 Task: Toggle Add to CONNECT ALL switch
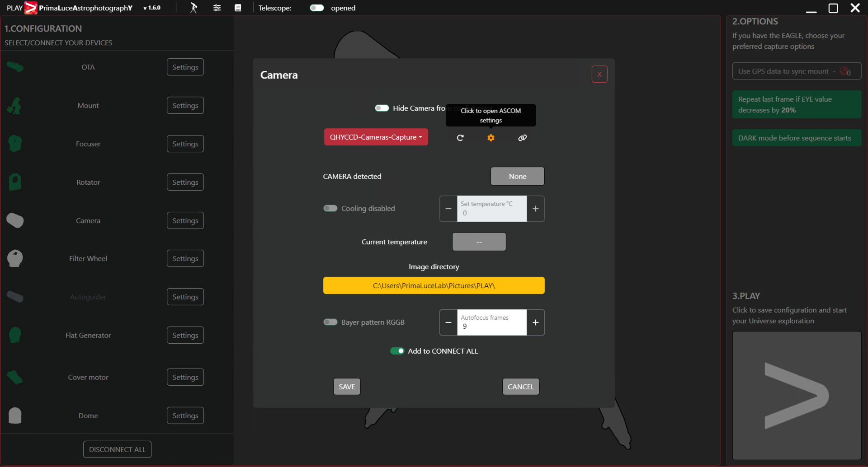click(x=397, y=351)
